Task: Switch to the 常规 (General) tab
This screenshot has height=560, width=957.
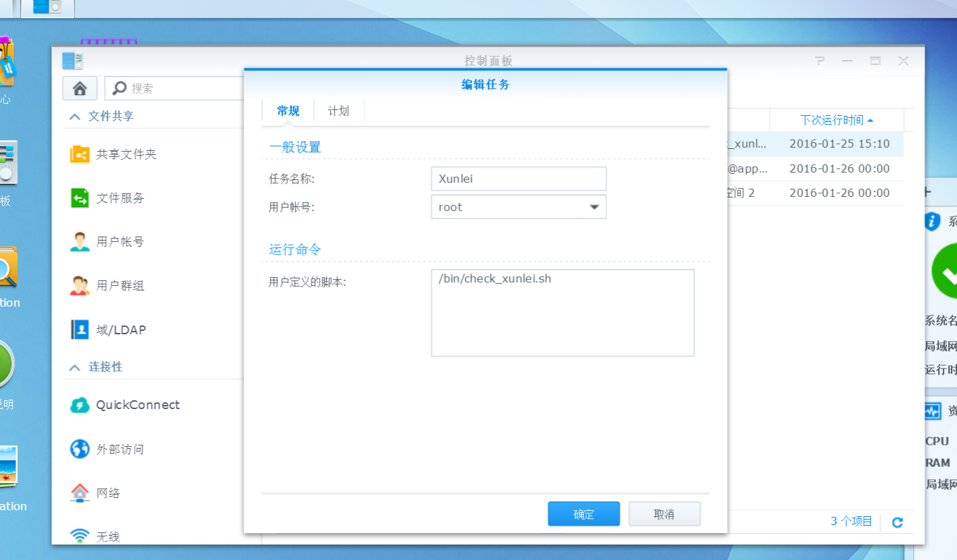Action: click(x=288, y=111)
